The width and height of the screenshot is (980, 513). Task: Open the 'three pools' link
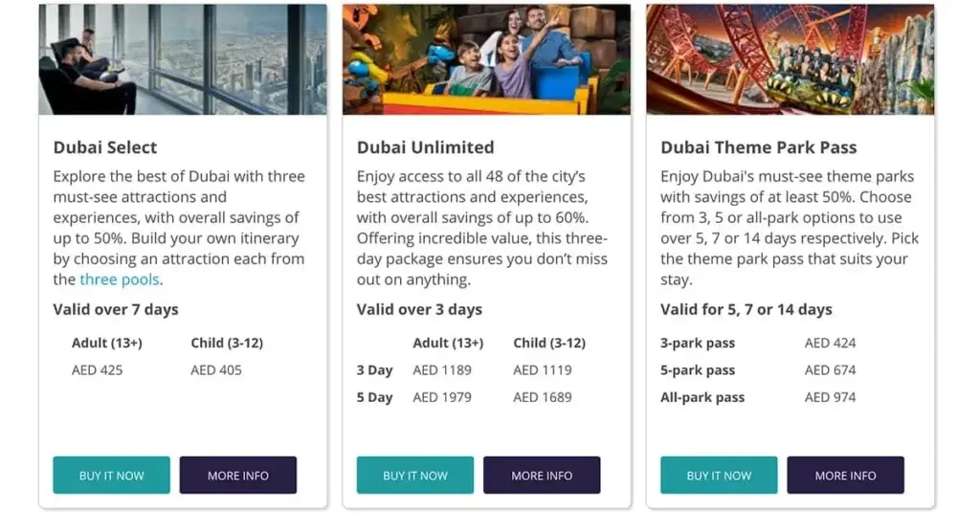coord(121,279)
